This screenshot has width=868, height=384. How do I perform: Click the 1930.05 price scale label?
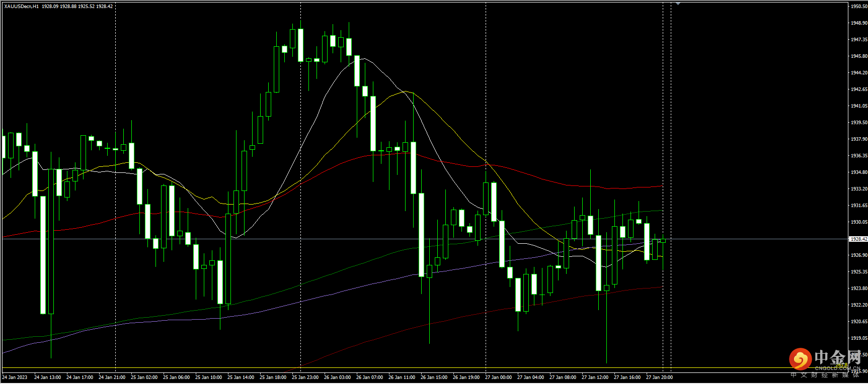point(859,222)
